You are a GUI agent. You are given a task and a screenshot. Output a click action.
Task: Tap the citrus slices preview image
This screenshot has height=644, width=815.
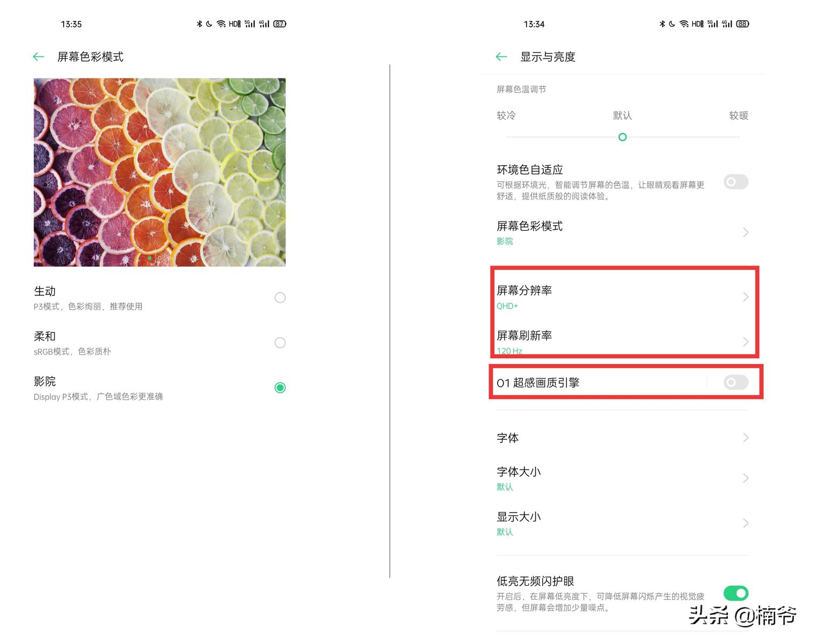[x=159, y=172]
